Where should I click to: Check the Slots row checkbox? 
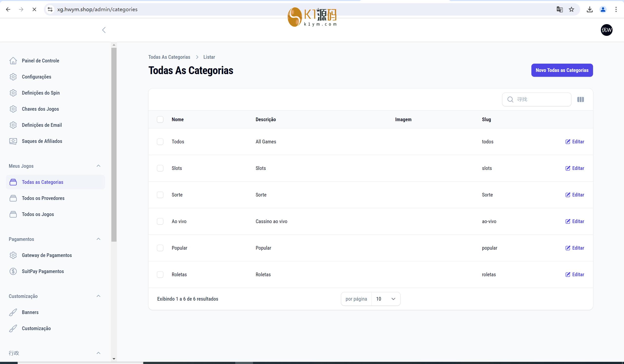160,168
